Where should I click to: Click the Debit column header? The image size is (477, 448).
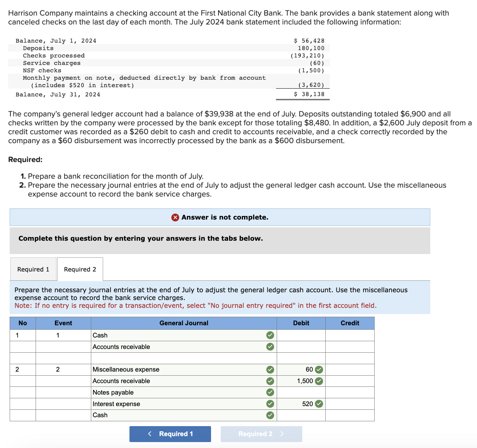301,323
